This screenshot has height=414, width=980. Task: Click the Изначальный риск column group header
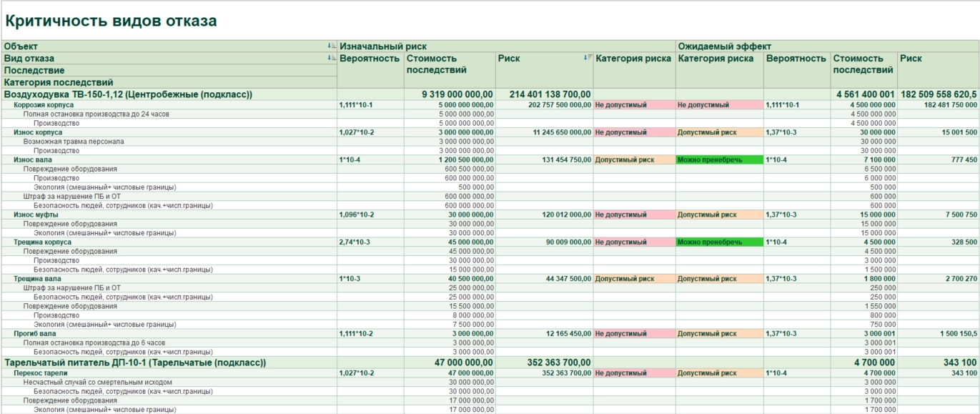tap(383, 46)
